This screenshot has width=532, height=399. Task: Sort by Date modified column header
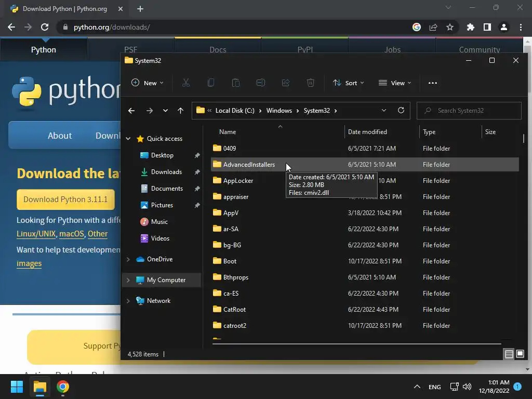367,131
